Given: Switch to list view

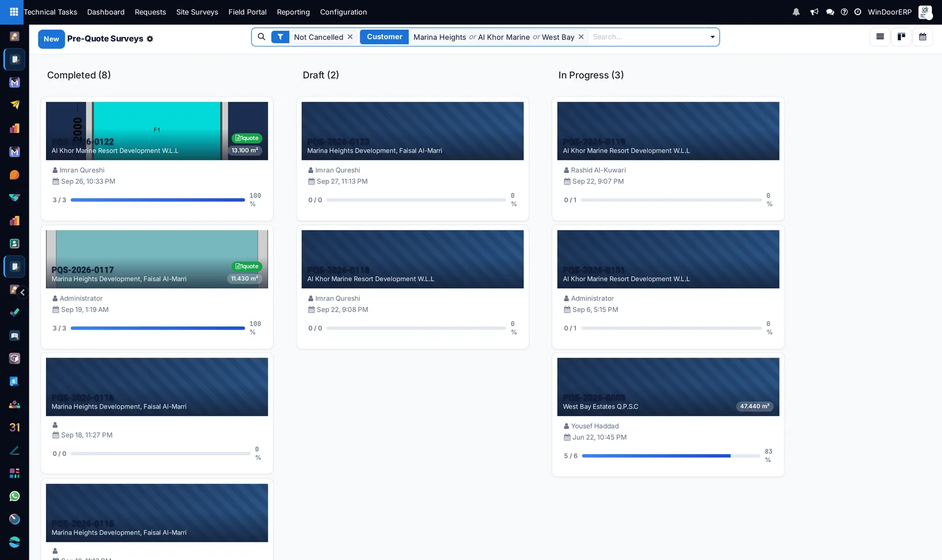Looking at the screenshot, I should click(x=880, y=36).
